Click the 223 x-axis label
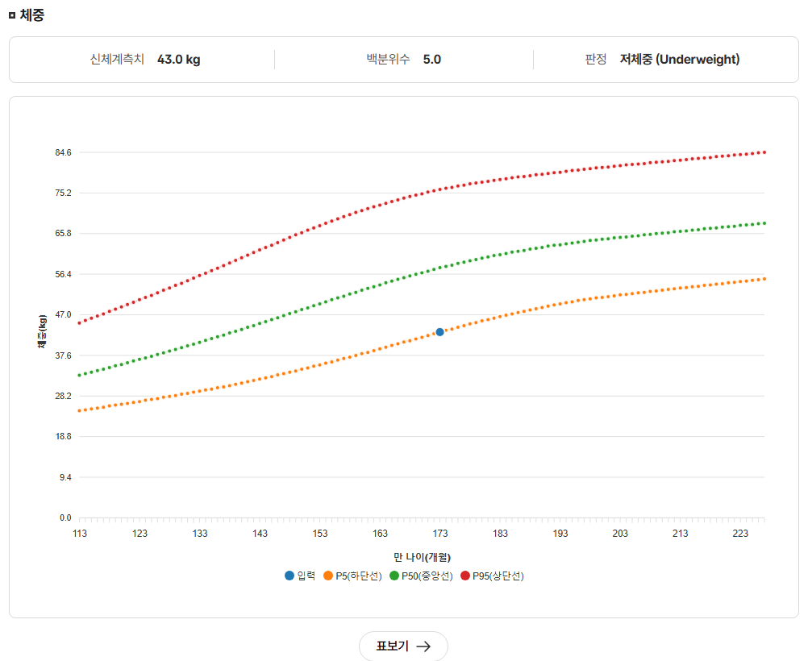812x661 pixels. 740,534
